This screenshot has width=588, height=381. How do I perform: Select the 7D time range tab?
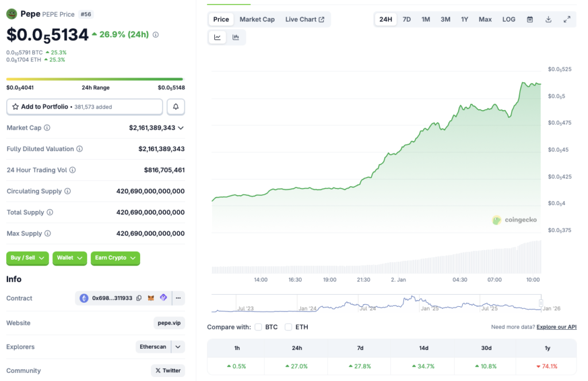[407, 20]
